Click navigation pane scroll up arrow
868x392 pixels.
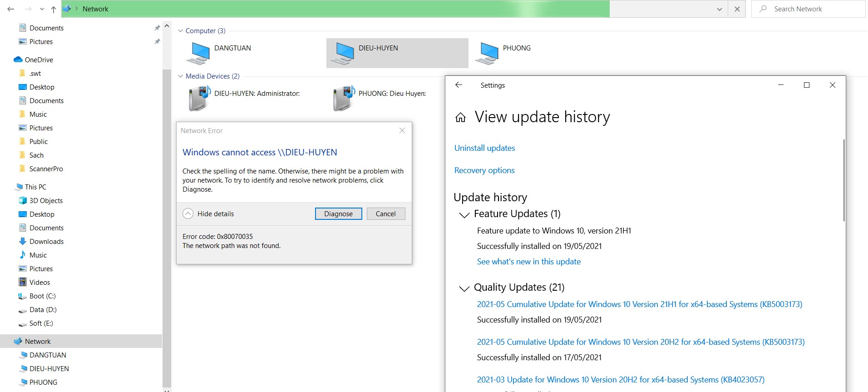click(167, 26)
